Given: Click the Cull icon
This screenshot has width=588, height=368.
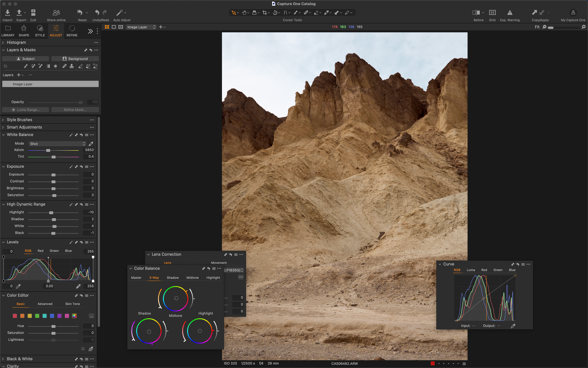Looking at the screenshot, I should pos(33,13).
